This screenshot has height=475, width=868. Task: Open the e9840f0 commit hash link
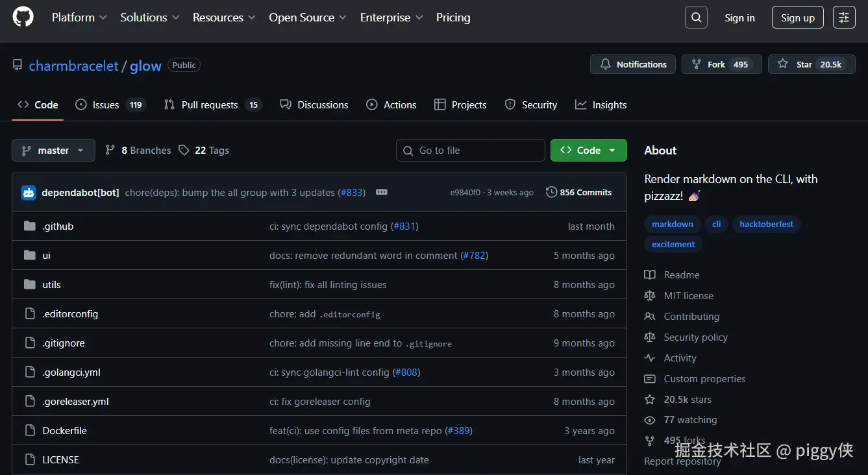465,193
